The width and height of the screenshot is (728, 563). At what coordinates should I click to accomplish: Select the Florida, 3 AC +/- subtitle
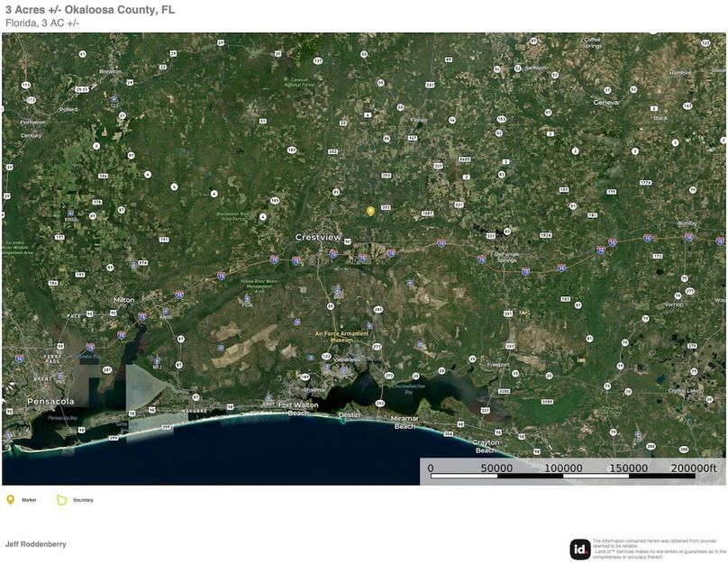[42, 24]
